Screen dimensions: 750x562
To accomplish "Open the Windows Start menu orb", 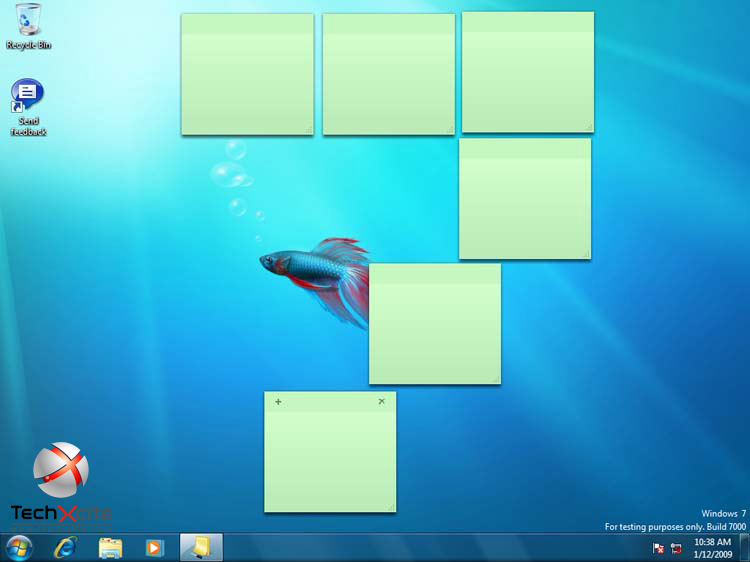I will (x=19, y=548).
